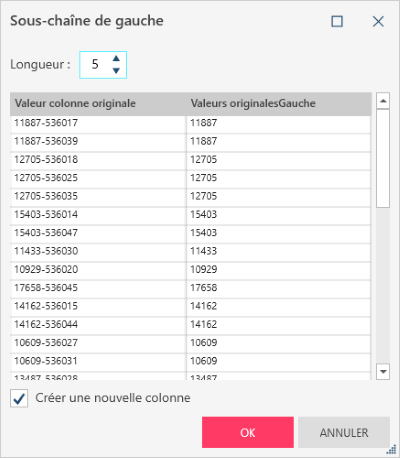Maximize the Sous-chaîne de gauche dialog
This screenshot has width=400, height=458.
click(x=337, y=22)
